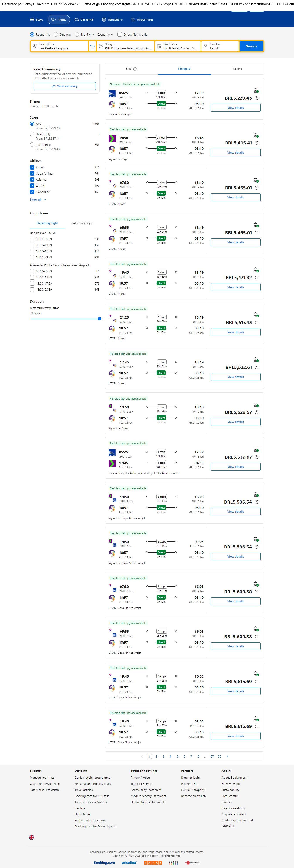Click the Airport taxis icon in the header
This screenshot has width=294, height=868.
(133, 20)
